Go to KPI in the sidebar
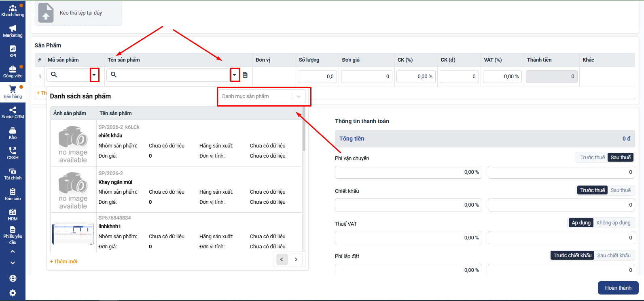Viewport: 644px width, 301px height. 13,51
